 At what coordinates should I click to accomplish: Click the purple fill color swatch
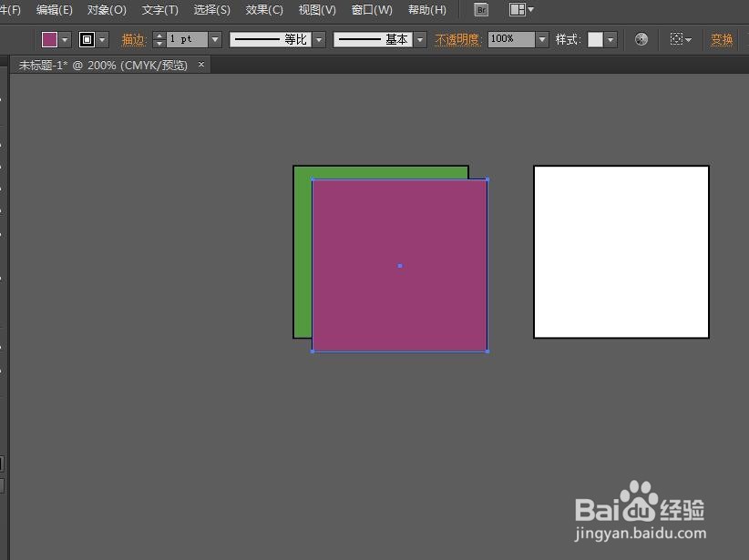point(49,40)
